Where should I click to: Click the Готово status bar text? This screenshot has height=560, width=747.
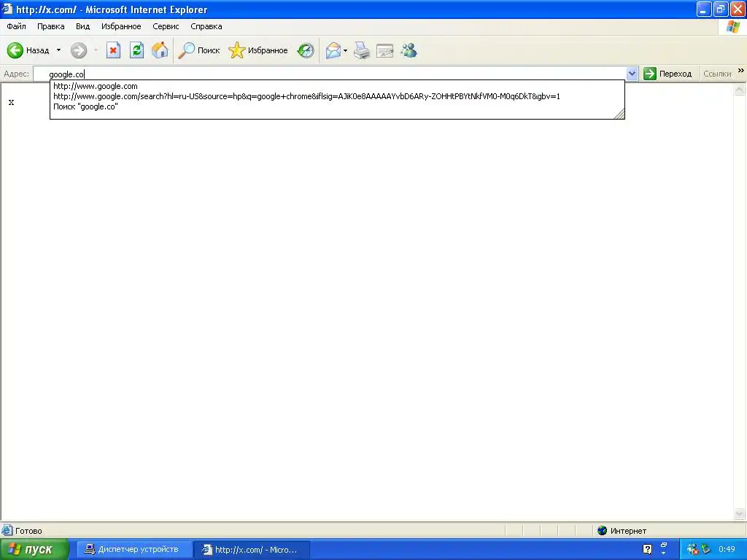click(x=28, y=531)
